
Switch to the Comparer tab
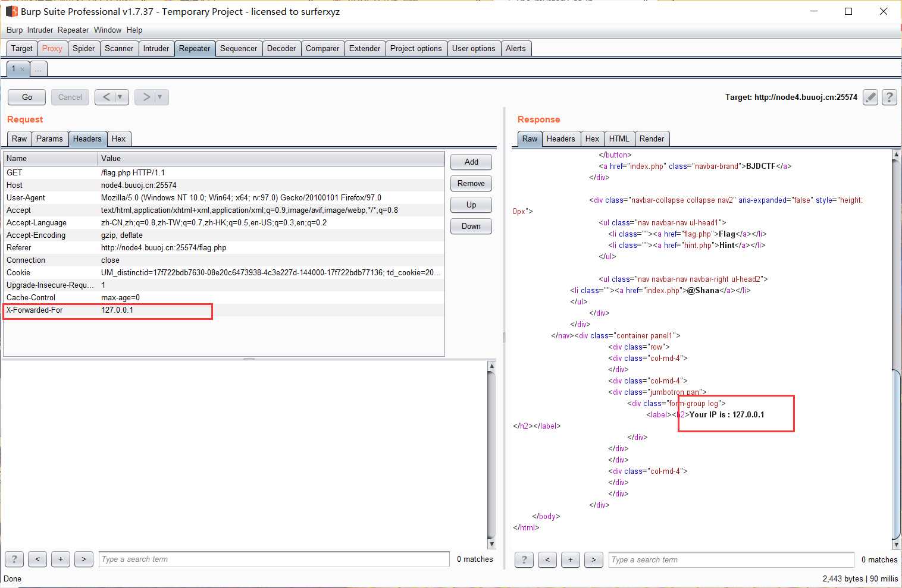(x=322, y=48)
